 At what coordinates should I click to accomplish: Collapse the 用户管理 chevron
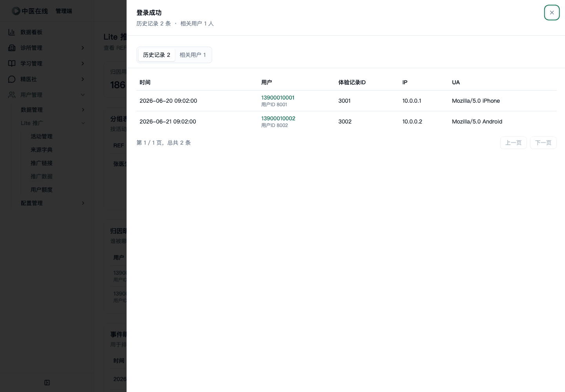[83, 95]
